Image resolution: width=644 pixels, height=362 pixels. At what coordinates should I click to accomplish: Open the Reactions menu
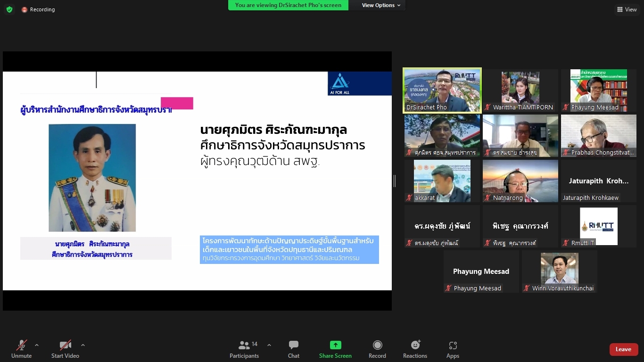(x=415, y=350)
